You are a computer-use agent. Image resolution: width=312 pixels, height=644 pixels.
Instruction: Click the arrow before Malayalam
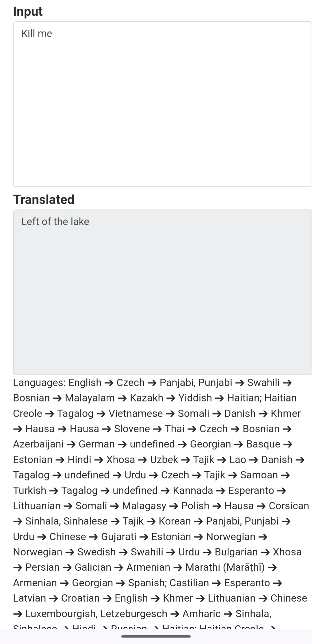click(58, 398)
